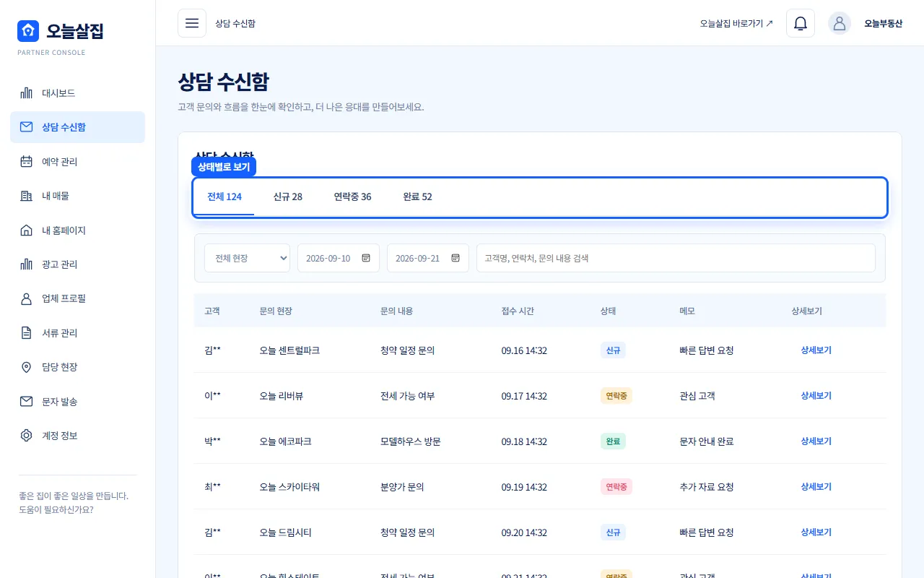Switch to the 완료 52 tab
924x578 pixels.
[x=418, y=197]
